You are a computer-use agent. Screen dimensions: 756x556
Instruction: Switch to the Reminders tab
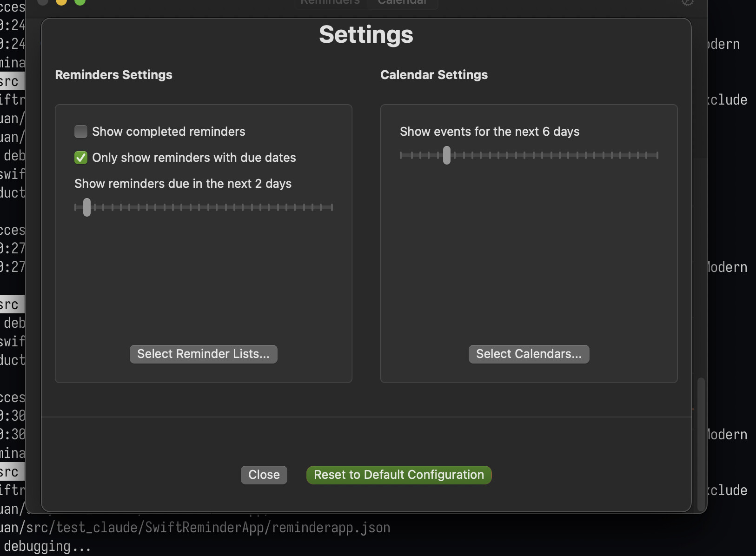(331, 2)
